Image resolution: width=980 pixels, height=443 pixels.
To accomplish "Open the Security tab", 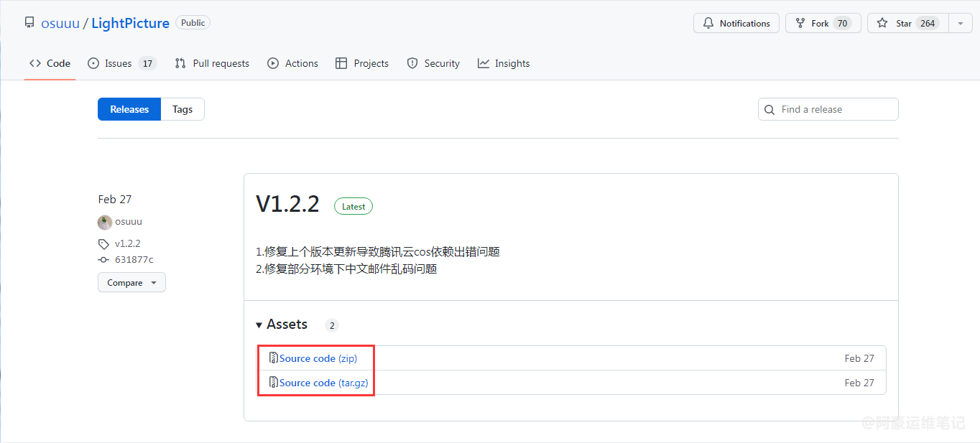I will click(433, 63).
